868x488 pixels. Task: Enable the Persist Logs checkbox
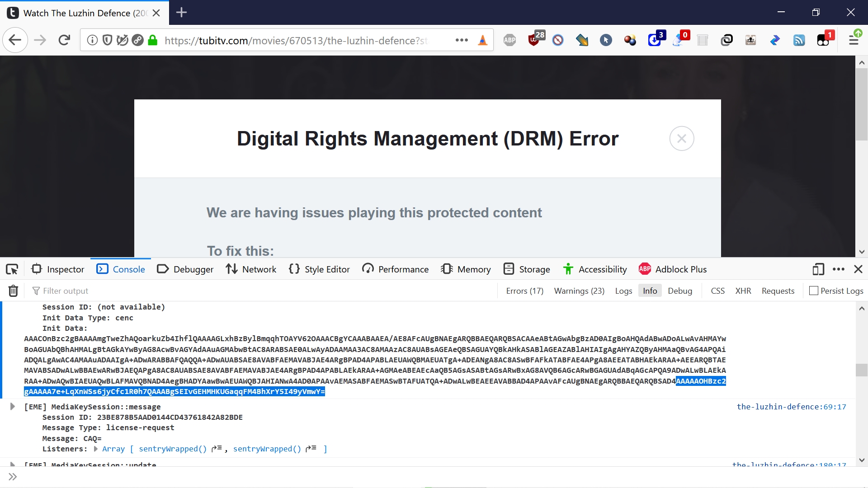[x=814, y=291]
